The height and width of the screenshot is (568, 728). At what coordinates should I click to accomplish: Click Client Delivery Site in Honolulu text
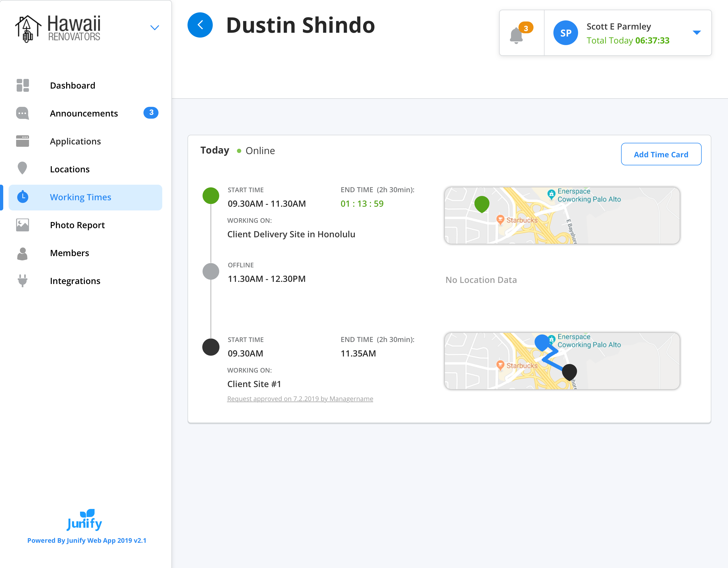click(x=291, y=234)
